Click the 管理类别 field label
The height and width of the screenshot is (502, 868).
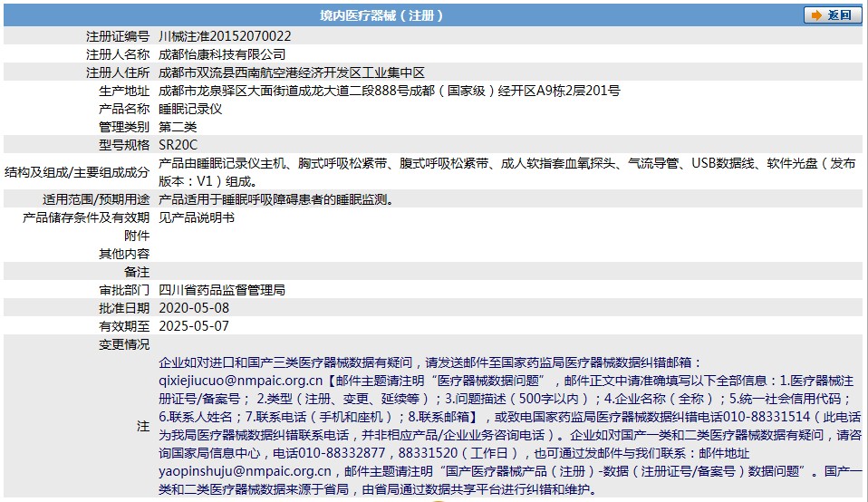coord(124,127)
